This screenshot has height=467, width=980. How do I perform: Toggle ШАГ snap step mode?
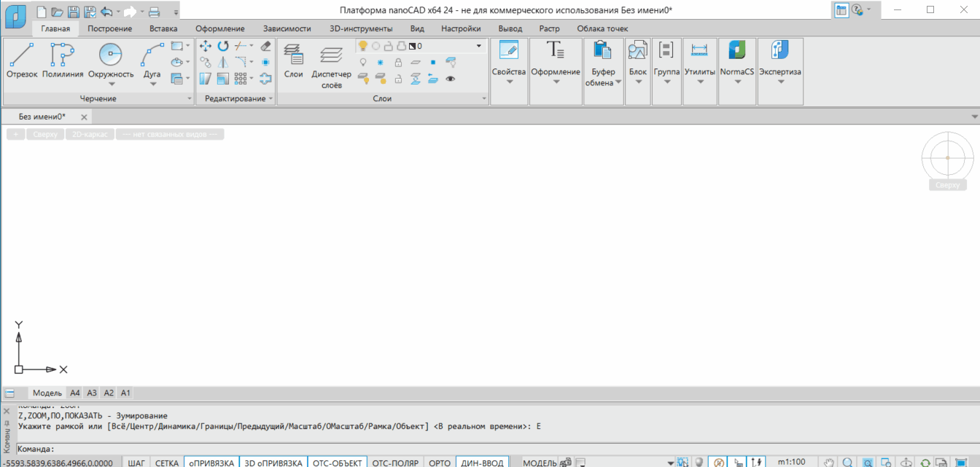tap(136, 463)
